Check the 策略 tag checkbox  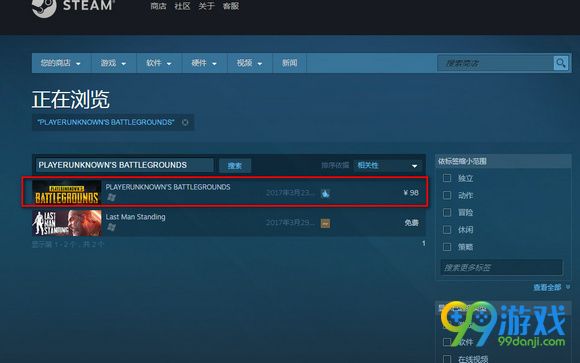[x=447, y=247]
